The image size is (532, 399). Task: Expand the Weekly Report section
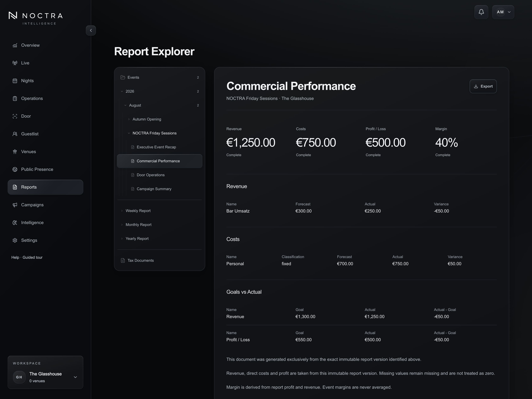(159, 211)
